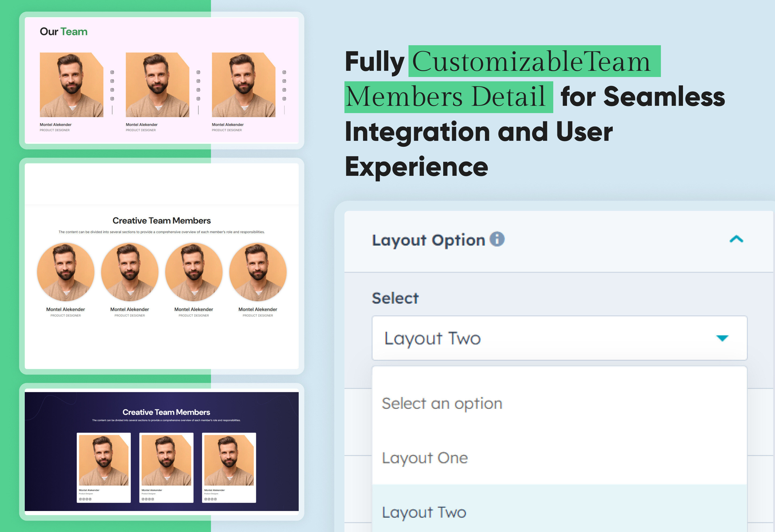Click the top Instagram icon beside the first Our Team member
The width and height of the screenshot is (775, 532).
pyautogui.click(x=112, y=72)
